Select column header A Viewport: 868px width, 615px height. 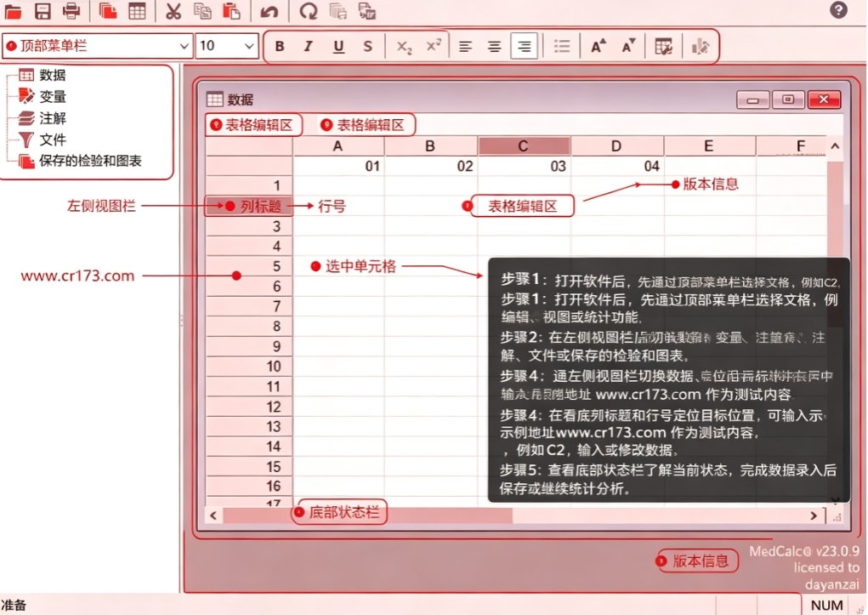pyautogui.click(x=338, y=145)
